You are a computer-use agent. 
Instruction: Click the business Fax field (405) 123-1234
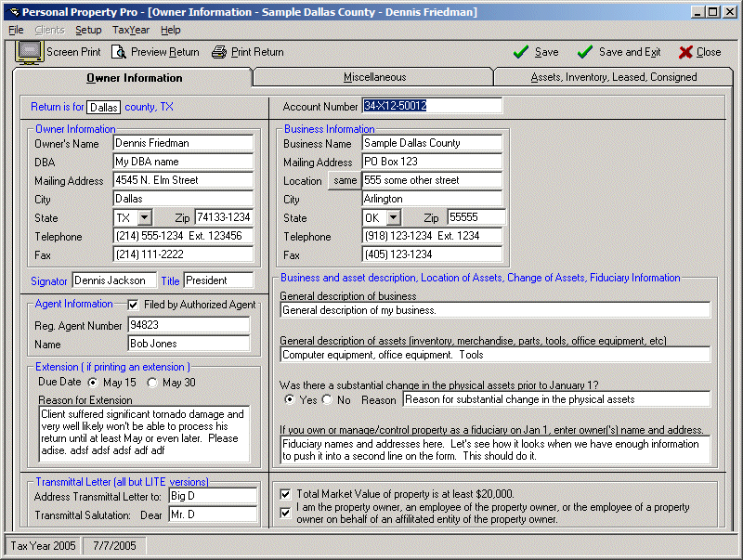tap(432, 254)
